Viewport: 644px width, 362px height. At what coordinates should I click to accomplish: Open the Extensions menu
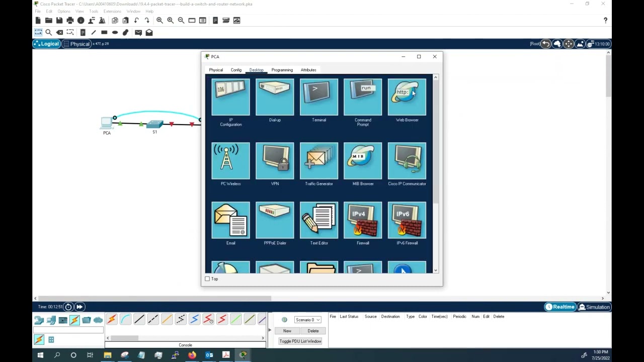coord(112,11)
